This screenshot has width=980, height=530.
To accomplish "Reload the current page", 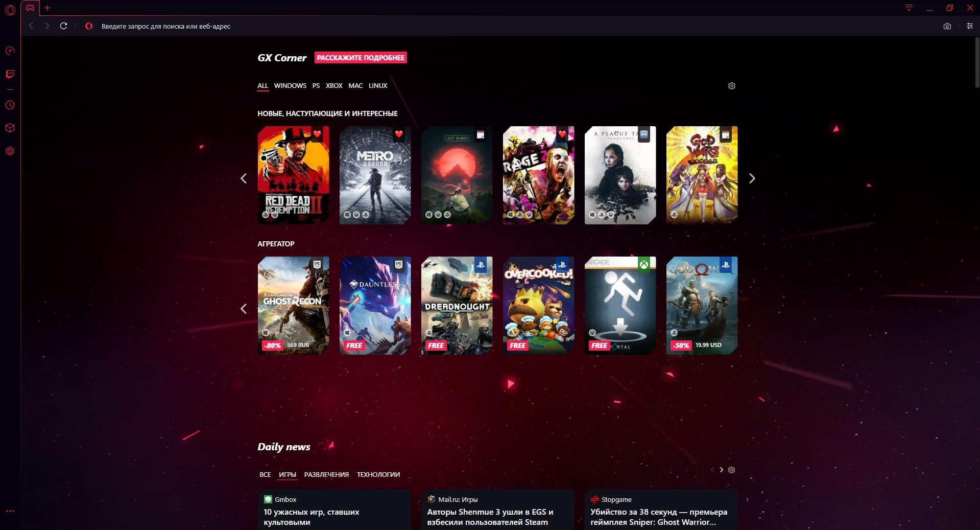I will click(63, 26).
